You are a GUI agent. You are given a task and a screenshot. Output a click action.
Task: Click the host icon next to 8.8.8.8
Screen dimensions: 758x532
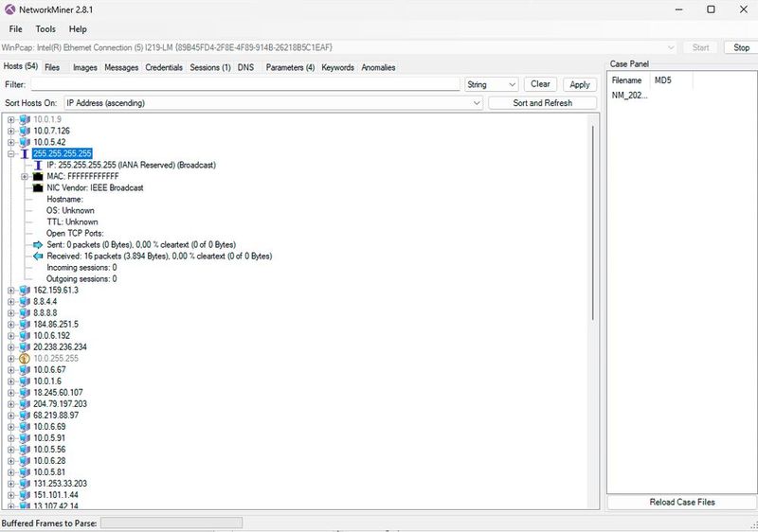[25, 312]
